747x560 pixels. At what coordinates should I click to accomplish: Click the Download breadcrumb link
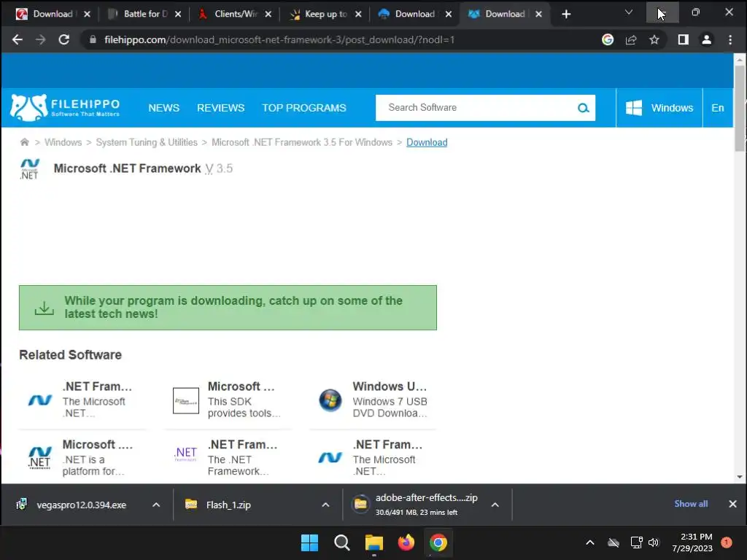coord(427,142)
